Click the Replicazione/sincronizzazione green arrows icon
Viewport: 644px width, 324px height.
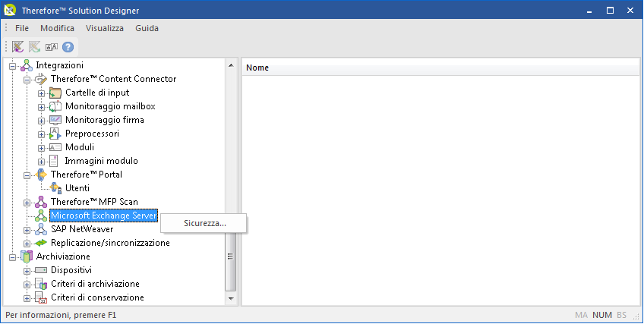click(x=41, y=243)
